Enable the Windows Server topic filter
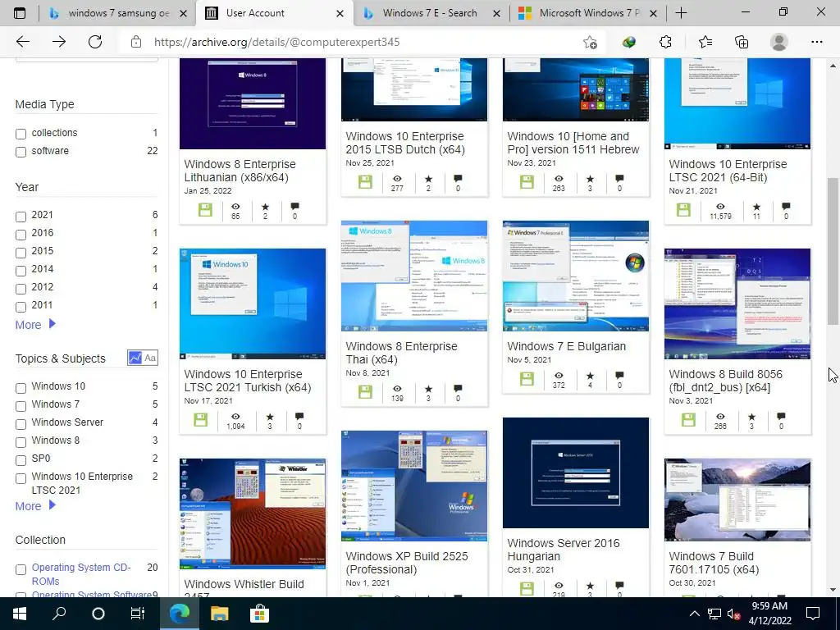 tap(21, 424)
